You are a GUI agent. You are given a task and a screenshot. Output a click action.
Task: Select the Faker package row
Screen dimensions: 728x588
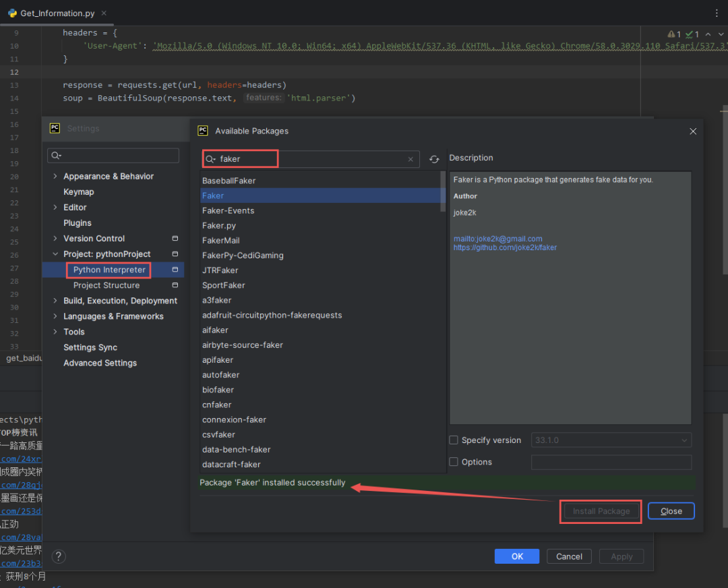321,196
